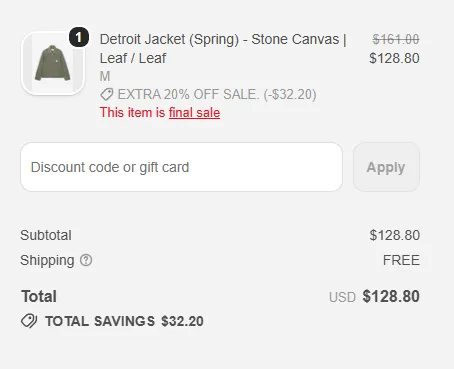The image size is (454, 369).
Task: Click the $128.80 item sale price
Action: (x=394, y=58)
